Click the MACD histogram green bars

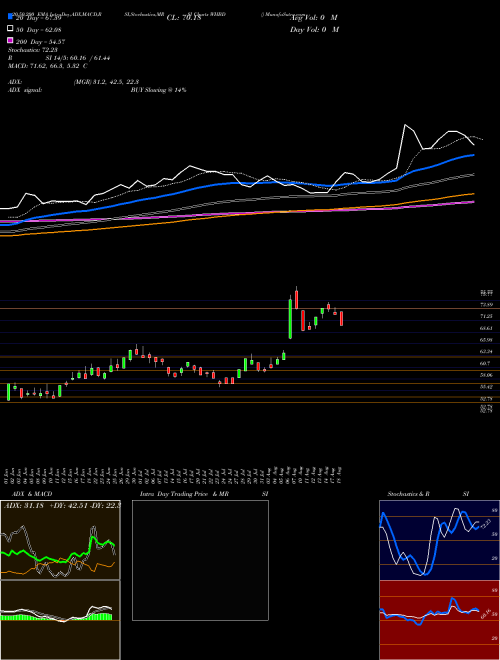point(57,617)
